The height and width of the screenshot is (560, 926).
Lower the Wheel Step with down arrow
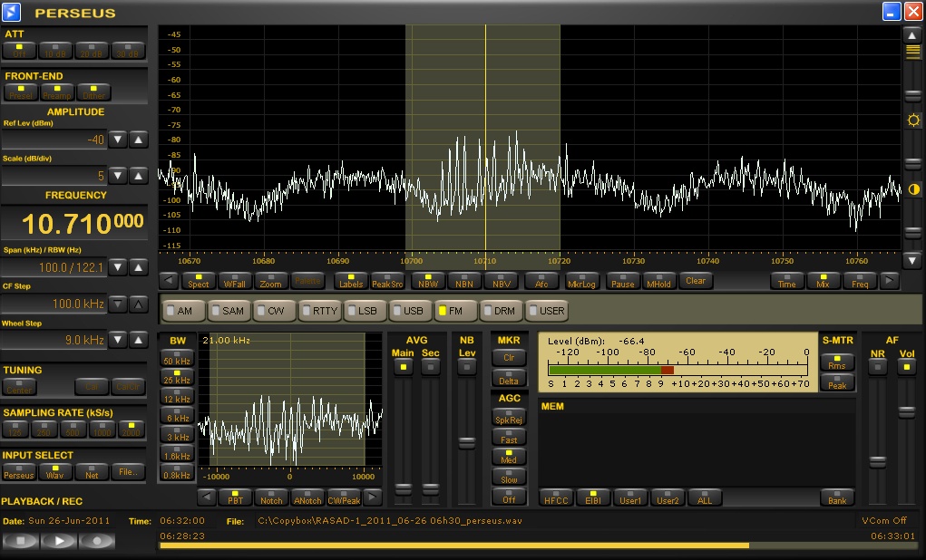click(x=118, y=340)
